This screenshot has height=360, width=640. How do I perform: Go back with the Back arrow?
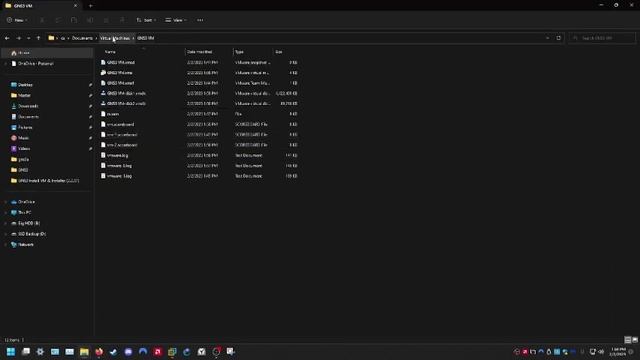click(7, 38)
